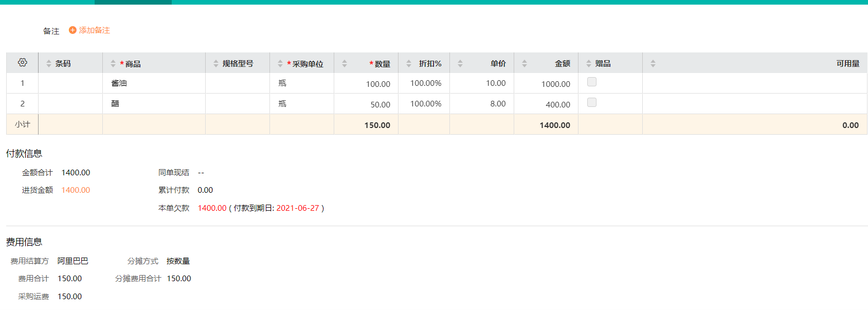The image size is (868, 310).
Task: Click the 添加备注 link
Action: click(95, 30)
